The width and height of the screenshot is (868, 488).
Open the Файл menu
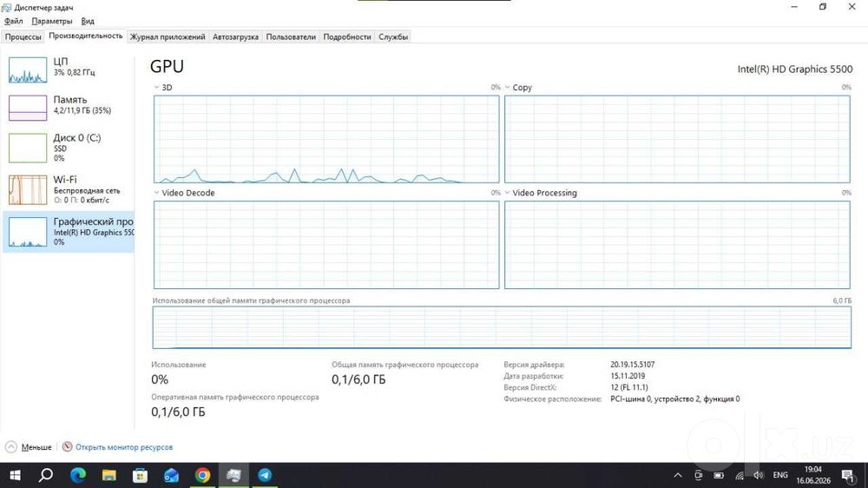13,21
